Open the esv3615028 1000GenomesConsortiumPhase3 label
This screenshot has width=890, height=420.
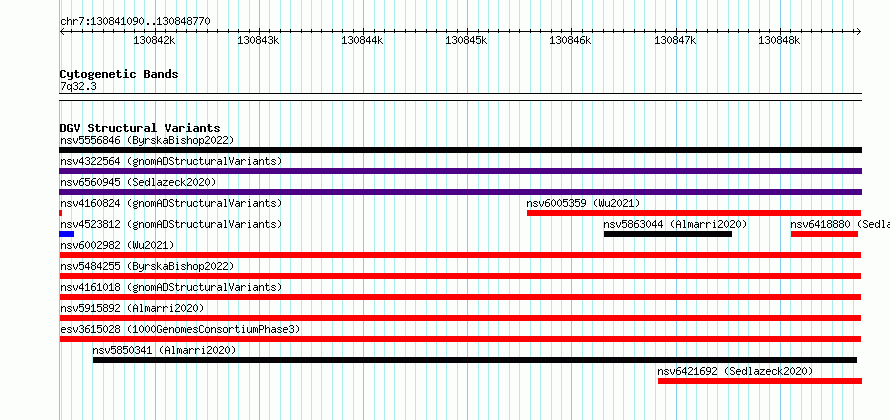tap(179, 329)
